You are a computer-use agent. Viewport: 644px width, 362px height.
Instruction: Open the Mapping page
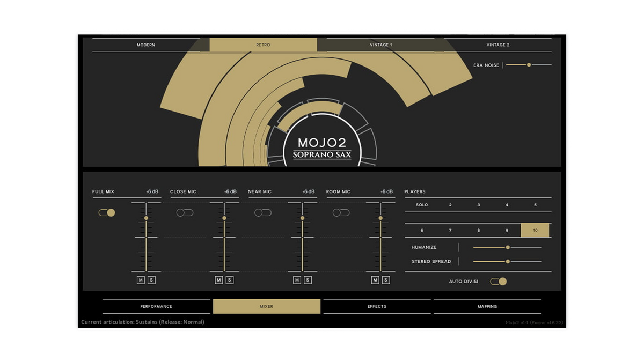(x=487, y=306)
